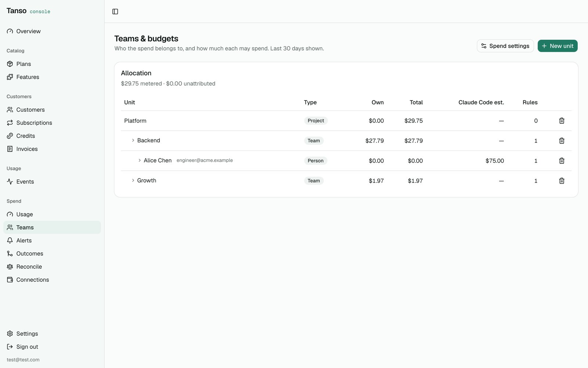The image size is (588, 368).
Task: Create a New unit
Action: [x=557, y=46]
